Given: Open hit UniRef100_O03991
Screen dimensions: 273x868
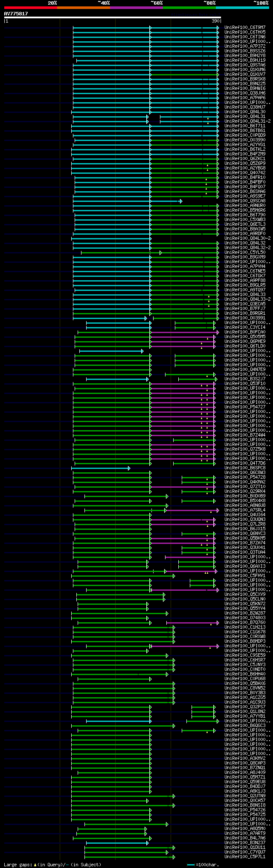Looking at the screenshot, I should pyautogui.click(x=245, y=318).
